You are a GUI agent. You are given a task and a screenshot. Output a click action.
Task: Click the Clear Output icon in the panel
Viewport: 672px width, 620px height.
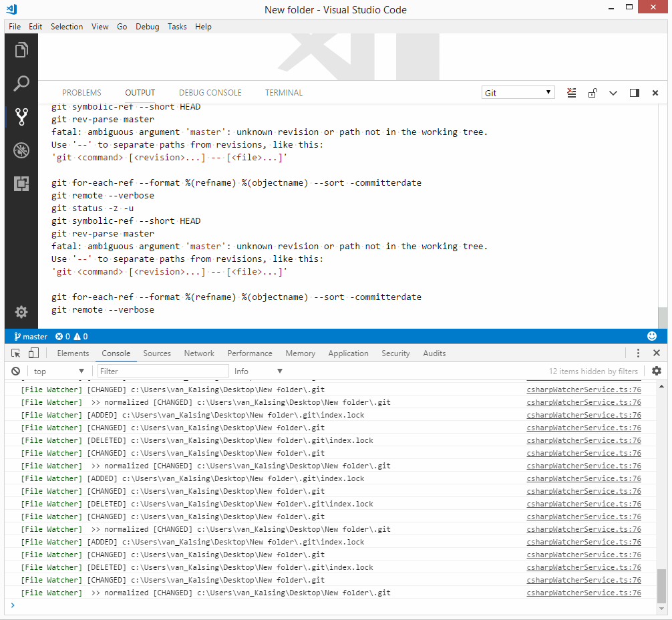point(571,93)
